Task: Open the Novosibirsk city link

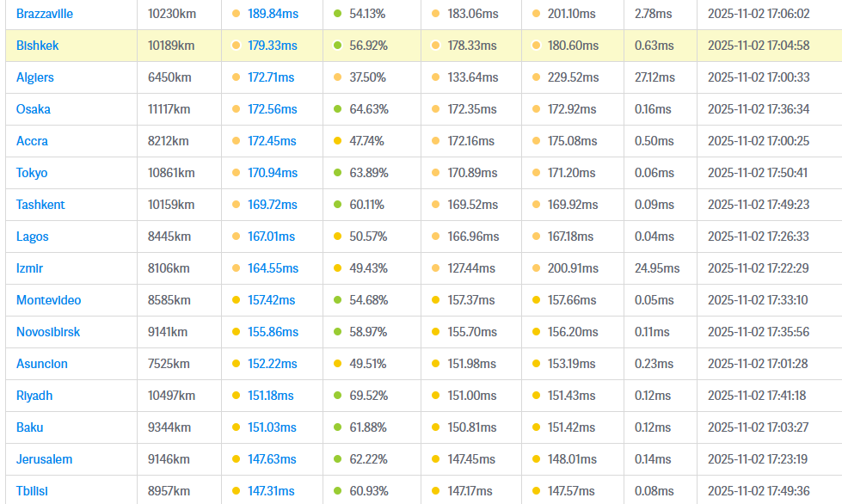Action: tap(48, 332)
